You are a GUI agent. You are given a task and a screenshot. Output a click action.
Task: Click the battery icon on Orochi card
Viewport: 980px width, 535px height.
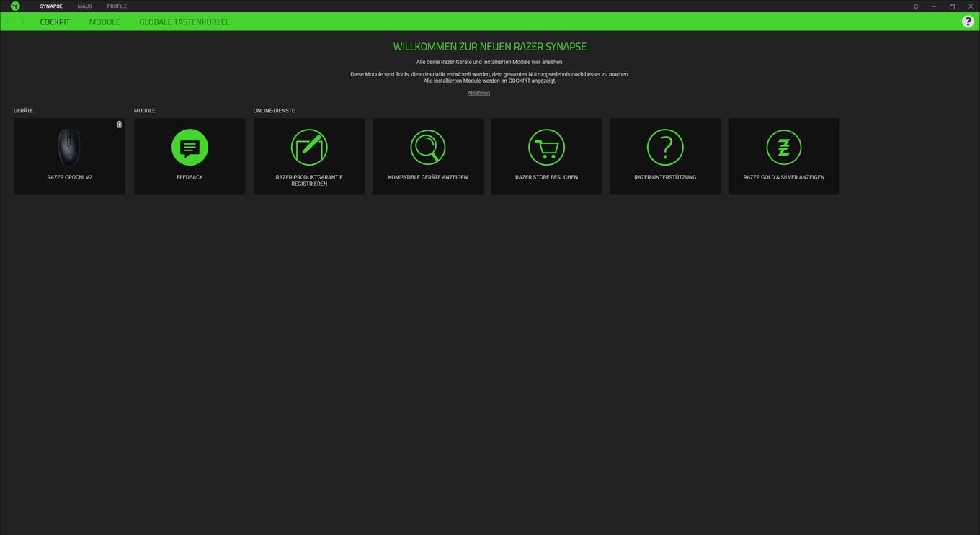[120, 125]
